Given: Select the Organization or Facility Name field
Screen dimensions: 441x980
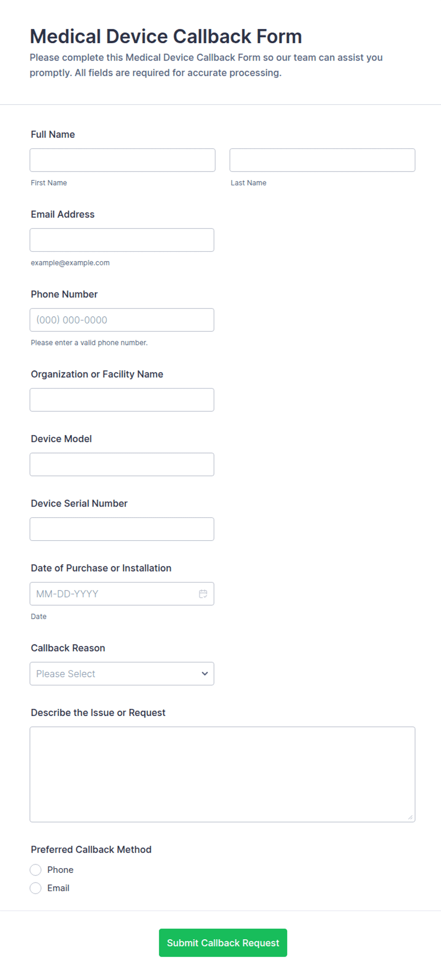Looking at the screenshot, I should click(x=122, y=400).
